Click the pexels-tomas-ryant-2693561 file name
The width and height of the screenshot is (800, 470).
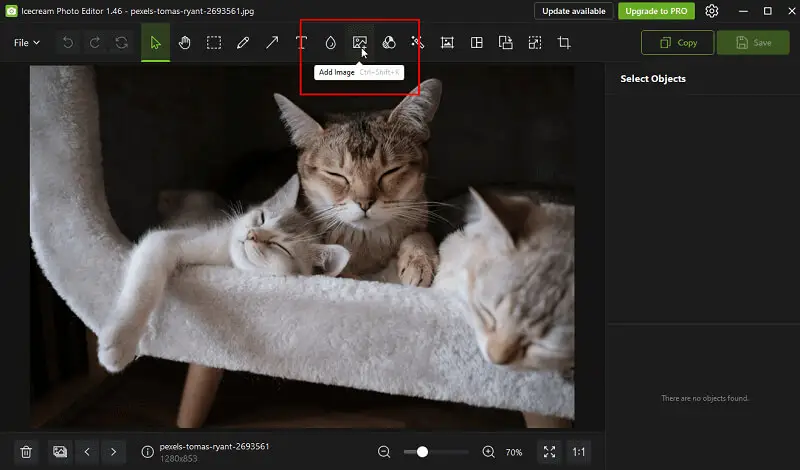click(x=214, y=447)
